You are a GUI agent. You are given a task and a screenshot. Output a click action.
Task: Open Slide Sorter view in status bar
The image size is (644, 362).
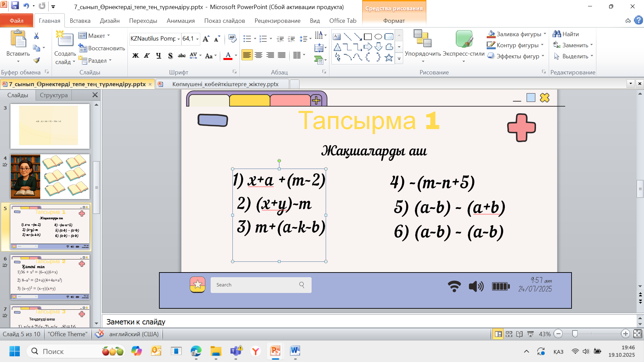(509, 334)
